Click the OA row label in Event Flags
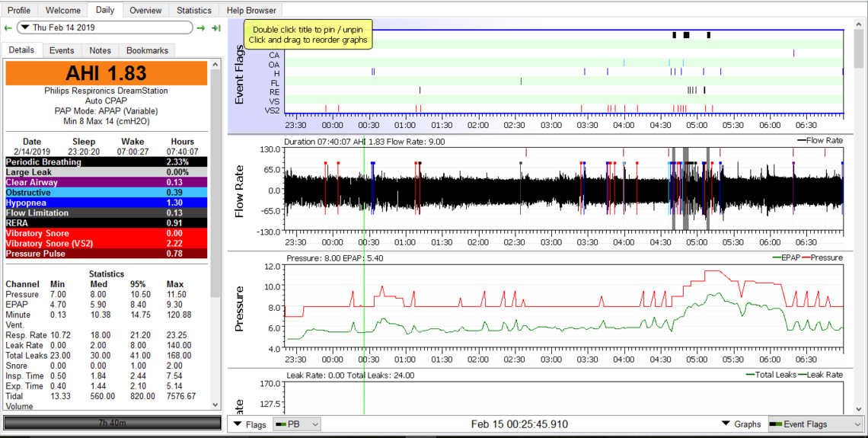868x438 pixels. coord(274,64)
